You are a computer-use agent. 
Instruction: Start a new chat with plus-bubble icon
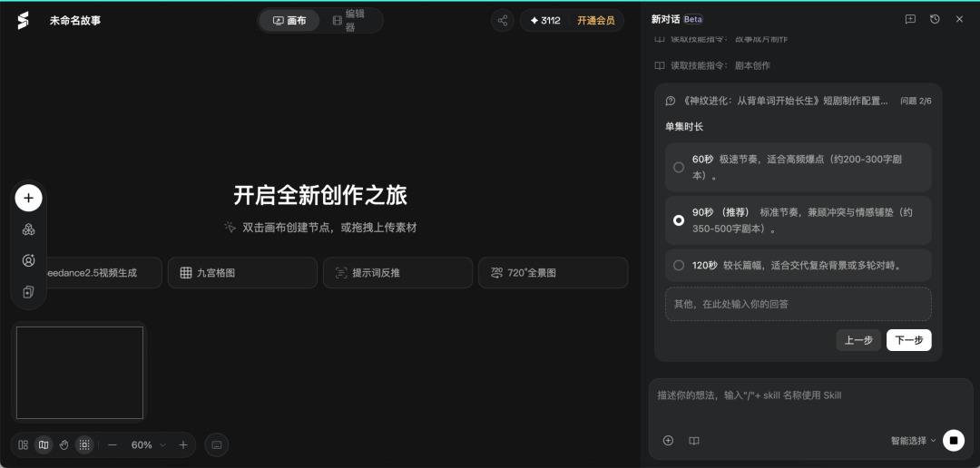point(911,19)
